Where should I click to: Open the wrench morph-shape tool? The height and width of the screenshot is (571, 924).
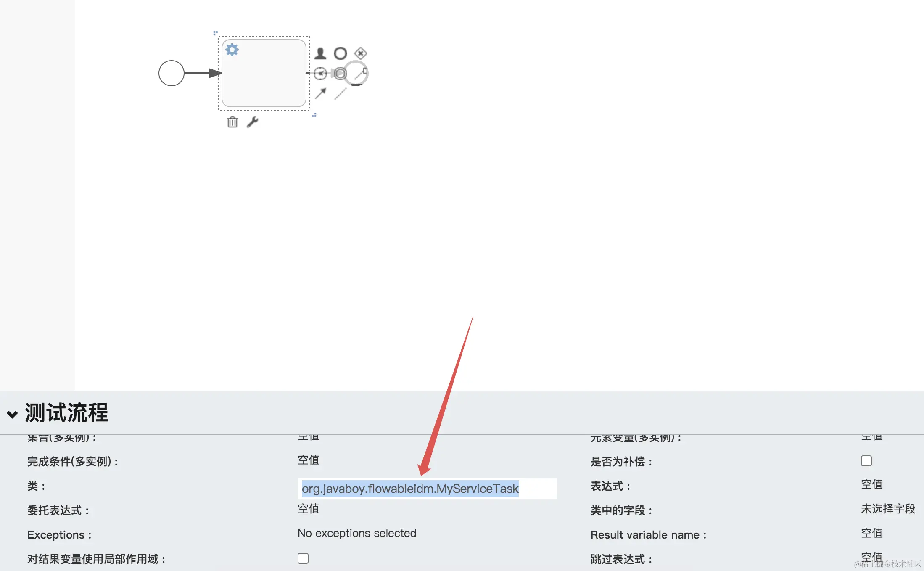tap(252, 122)
